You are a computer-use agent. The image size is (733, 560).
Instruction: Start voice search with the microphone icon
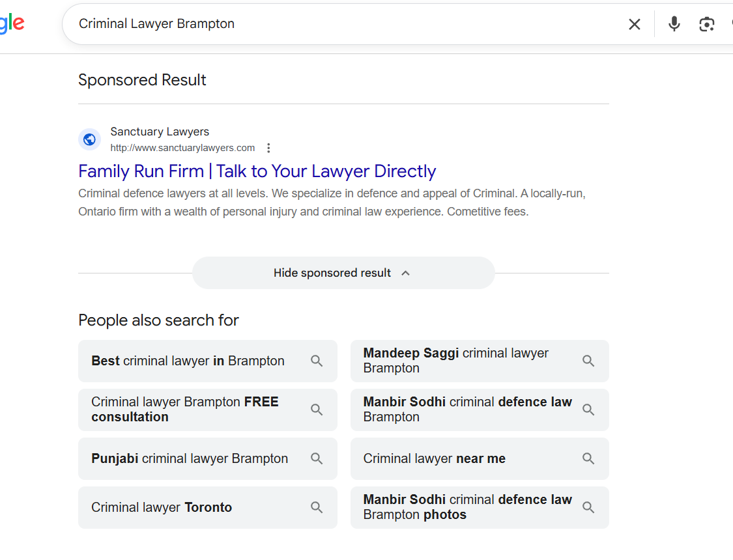point(674,24)
